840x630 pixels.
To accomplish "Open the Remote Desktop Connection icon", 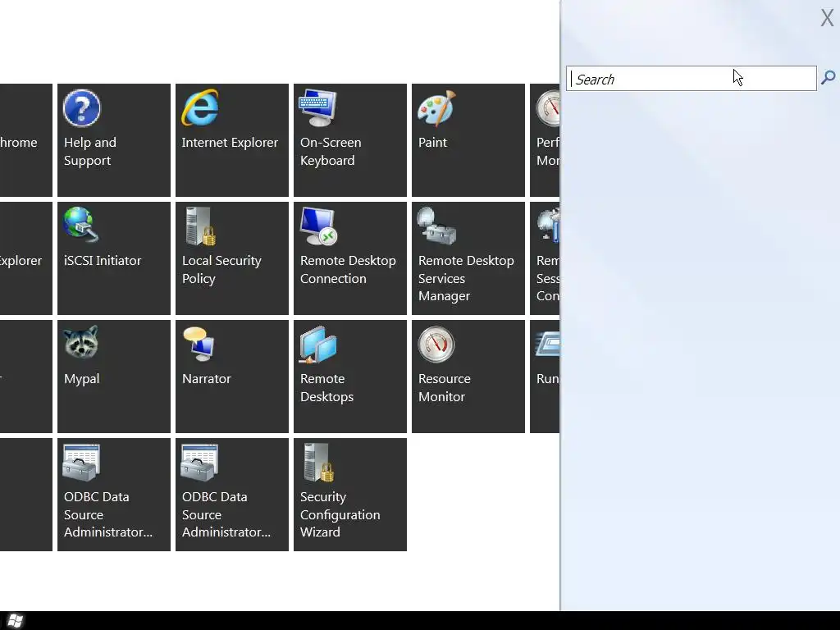I will (317, 226).
